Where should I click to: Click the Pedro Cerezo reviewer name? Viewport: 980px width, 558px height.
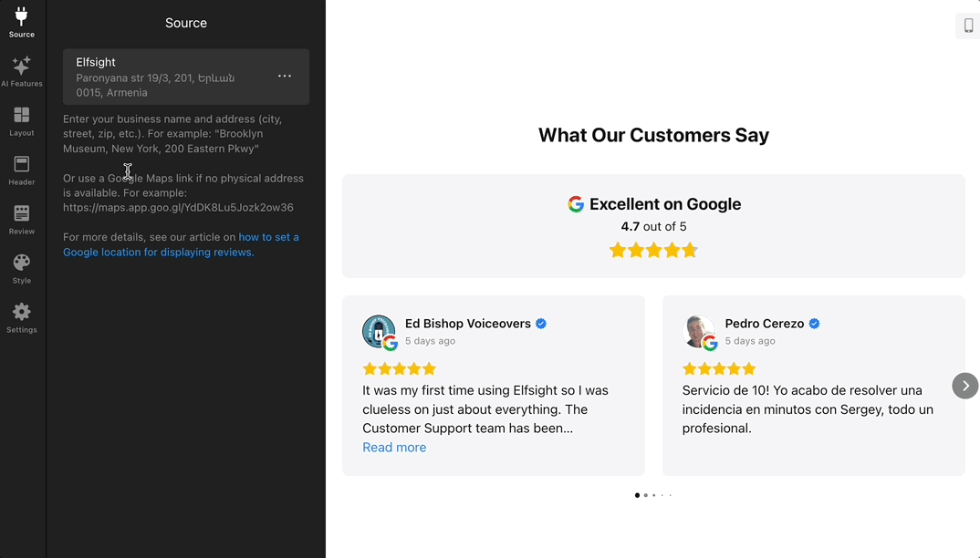click(765, 324)
